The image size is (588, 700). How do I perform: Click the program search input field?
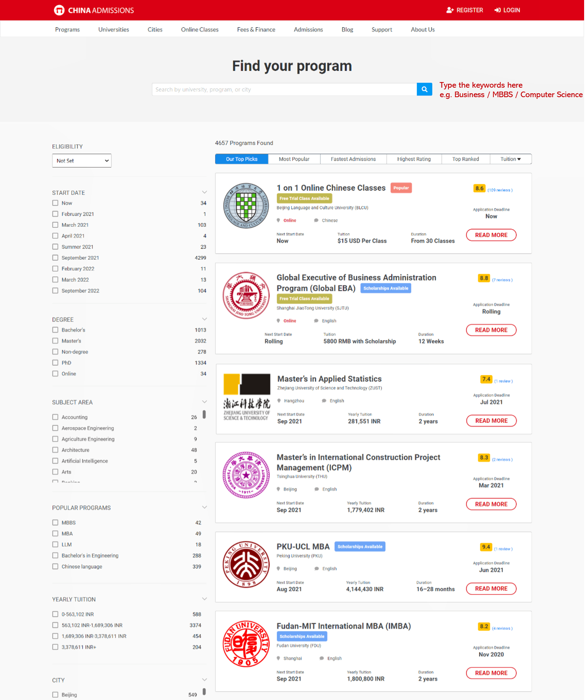point(284,89)
